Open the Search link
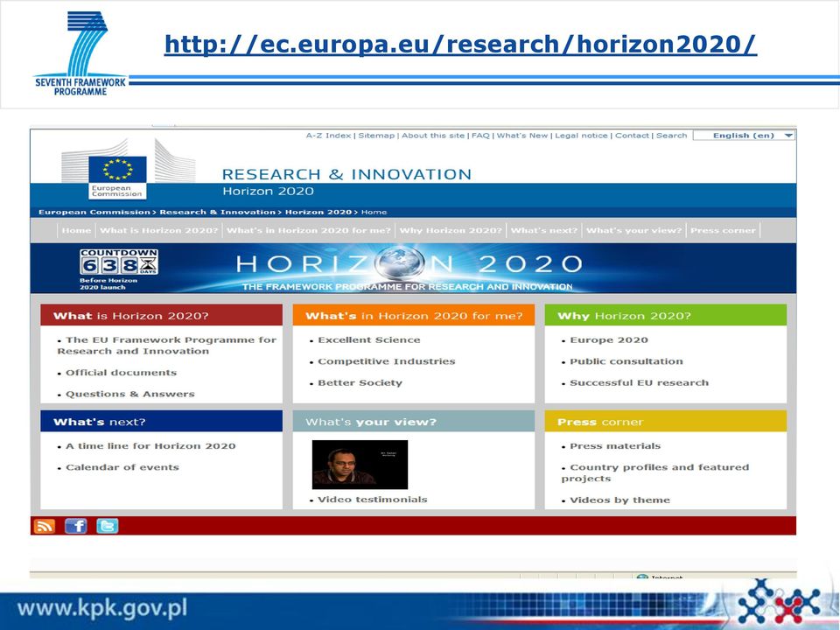The width and height of the screenshot is (840, 630). coord(671,136)
